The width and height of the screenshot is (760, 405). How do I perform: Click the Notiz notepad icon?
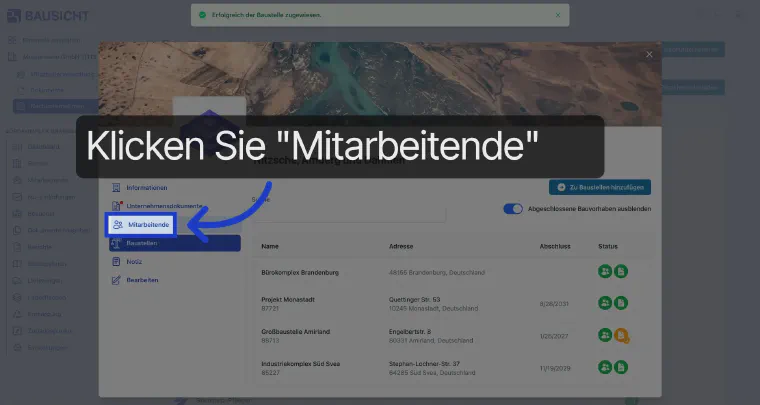click(116, 262)
